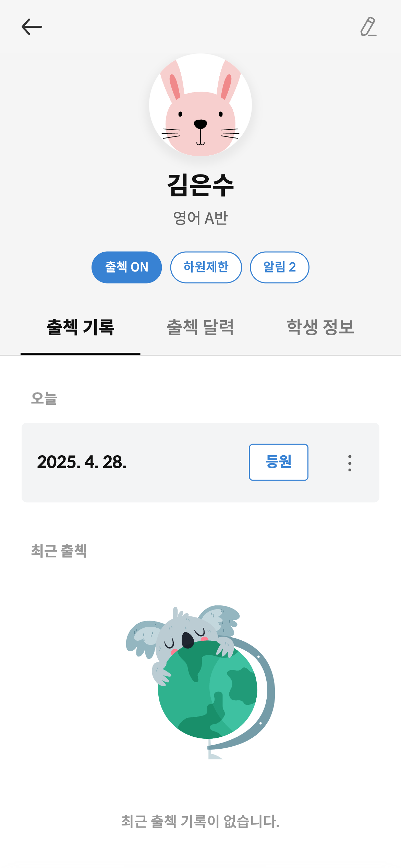Open the 알림 2 notifications chip

point(279,267)
